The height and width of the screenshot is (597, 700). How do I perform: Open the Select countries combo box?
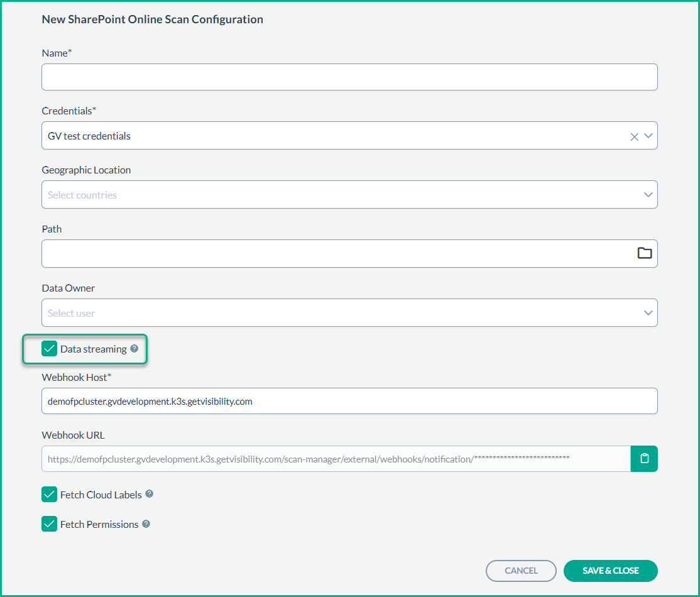[339, 195]
